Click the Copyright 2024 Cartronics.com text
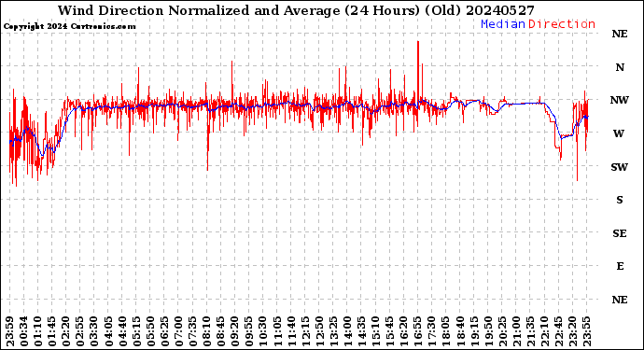Screen dimensions: 644x350 click(x=69, y=26)
